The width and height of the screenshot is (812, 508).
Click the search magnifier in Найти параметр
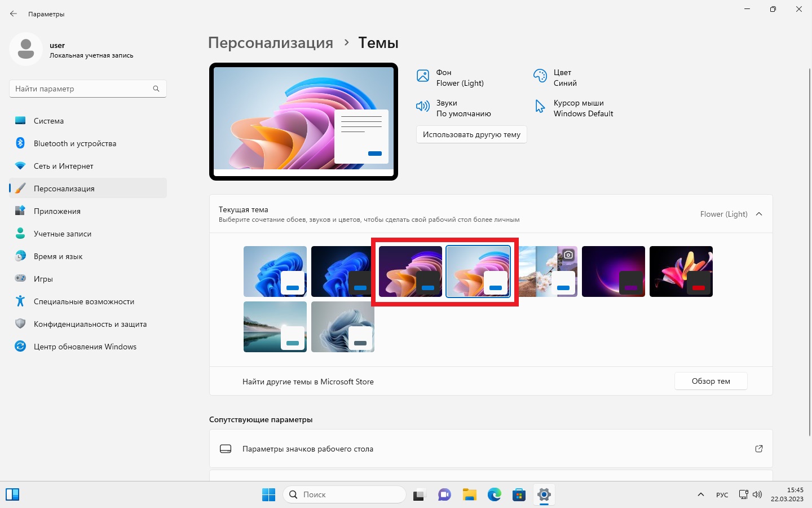tap(156, 89)
